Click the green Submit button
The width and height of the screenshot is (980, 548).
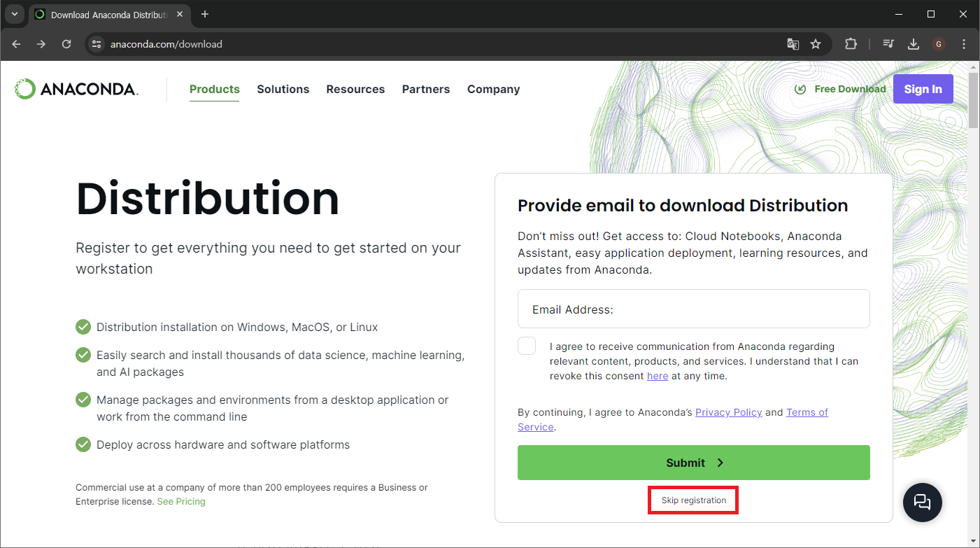(x=694, y=463)
